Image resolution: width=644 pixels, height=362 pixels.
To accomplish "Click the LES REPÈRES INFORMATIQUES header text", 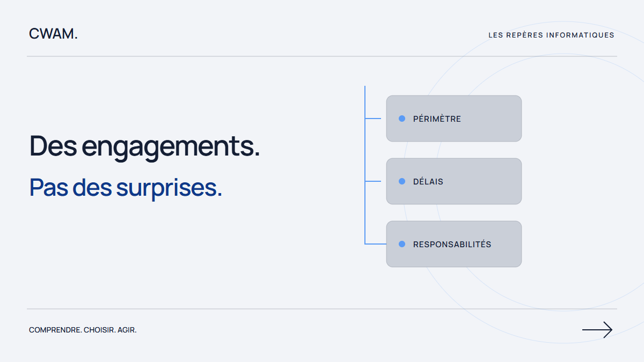I will [x=551, y=35].
